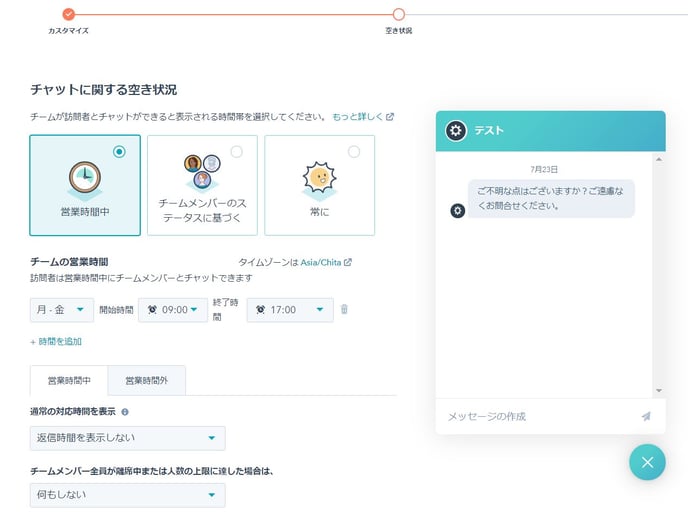Open the Asia/Chita timezone link
This screenshot has height=514, width=688.
pos(321,262)
